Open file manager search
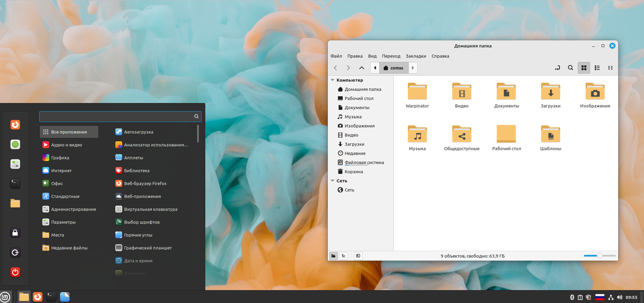Image resolution: width=644 pixels, height=303 pixels. pyautogui.click(x=571, y=68)
